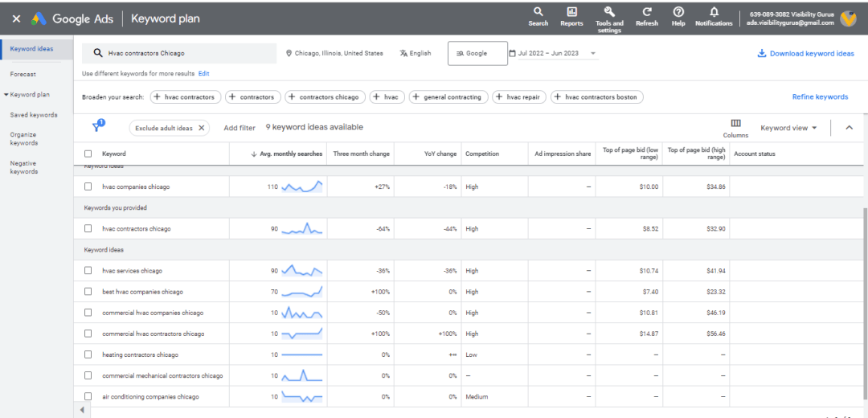Viewport: 868px width, 418px height.
Task: Open the Google search network selector
Action: pos(477,54)
